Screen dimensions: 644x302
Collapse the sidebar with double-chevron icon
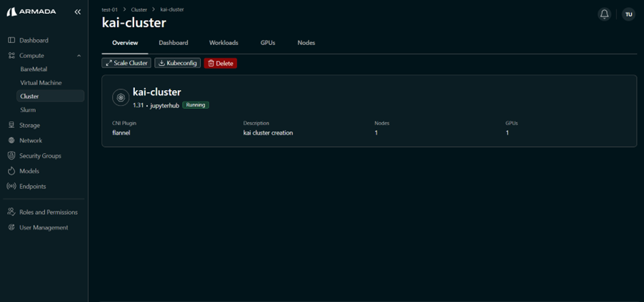78,12
